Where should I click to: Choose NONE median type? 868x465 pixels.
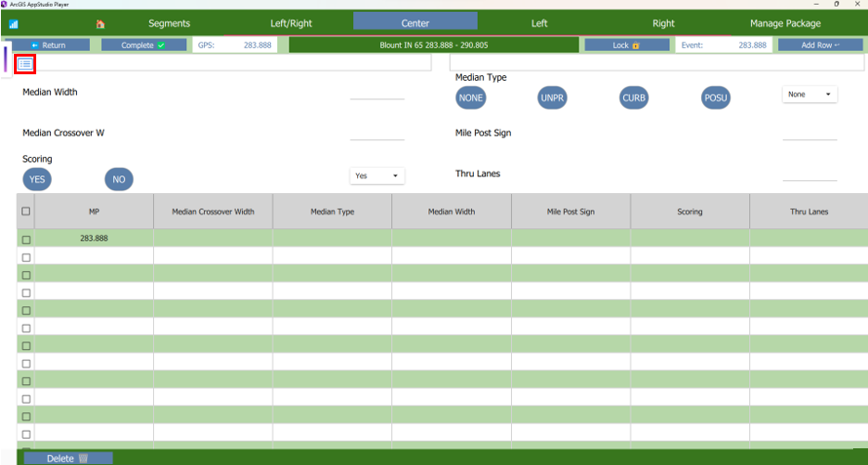coord(470,97)
